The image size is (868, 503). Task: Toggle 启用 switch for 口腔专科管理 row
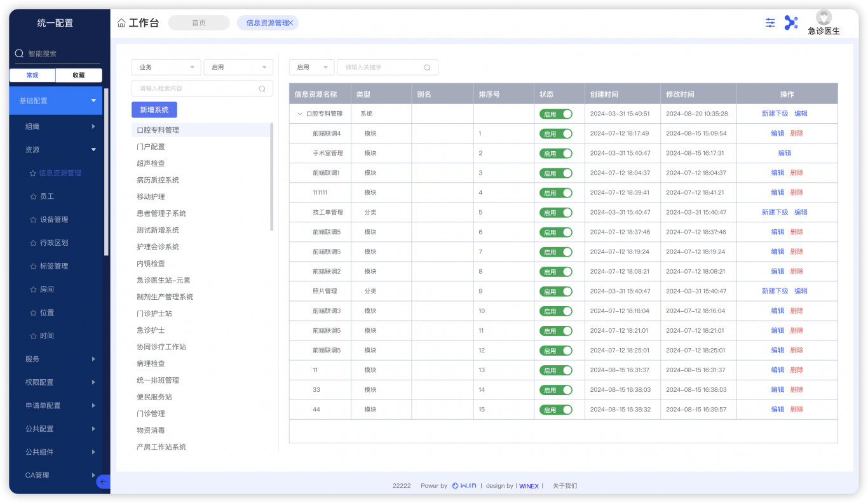556,114
